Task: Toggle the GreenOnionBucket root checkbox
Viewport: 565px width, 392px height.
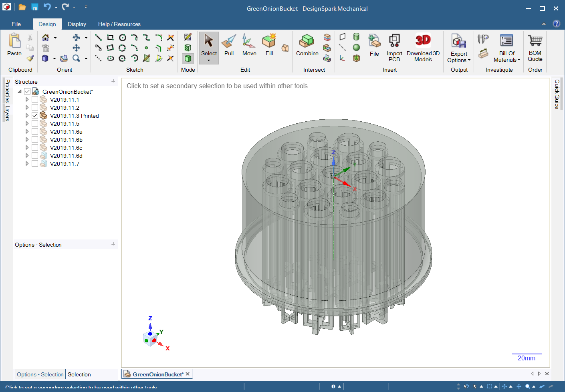Action: click(x=27, y=92)
